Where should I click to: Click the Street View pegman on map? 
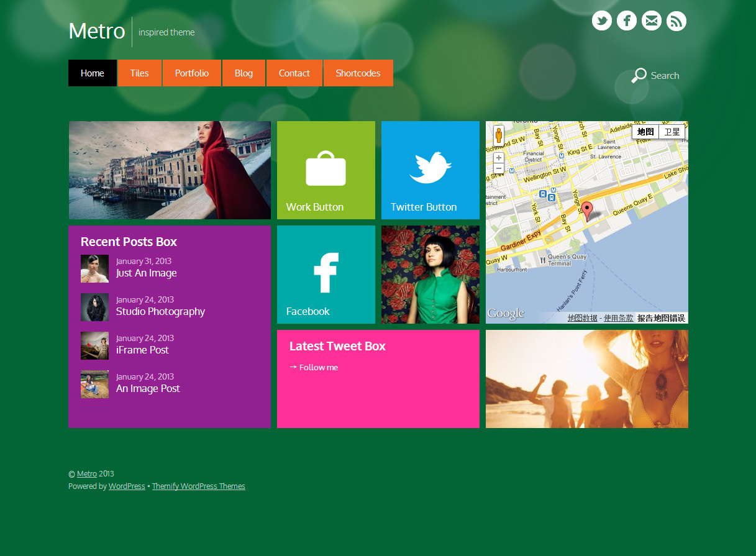(x=498, y=137)
